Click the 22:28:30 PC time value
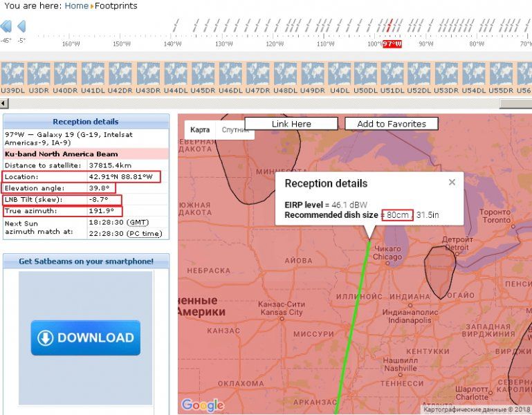 tap(125, 234)
